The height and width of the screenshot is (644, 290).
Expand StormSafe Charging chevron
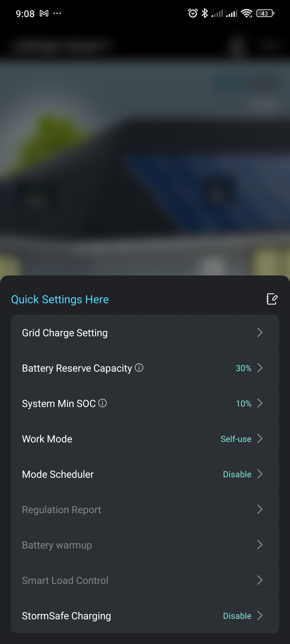260,616
